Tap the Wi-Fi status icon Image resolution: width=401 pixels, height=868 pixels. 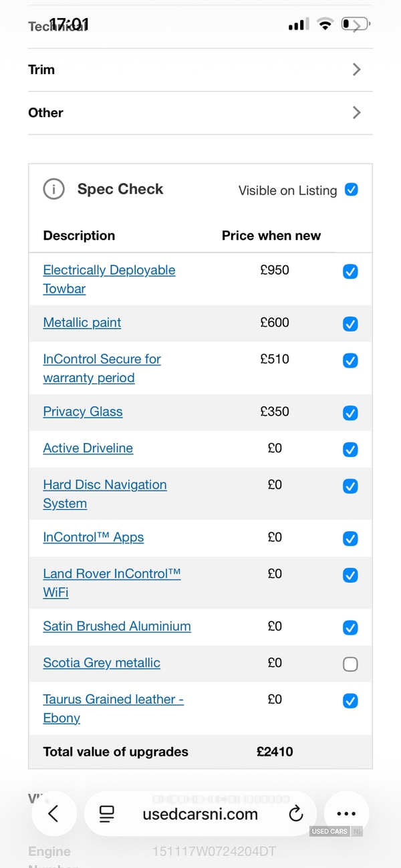325,25
